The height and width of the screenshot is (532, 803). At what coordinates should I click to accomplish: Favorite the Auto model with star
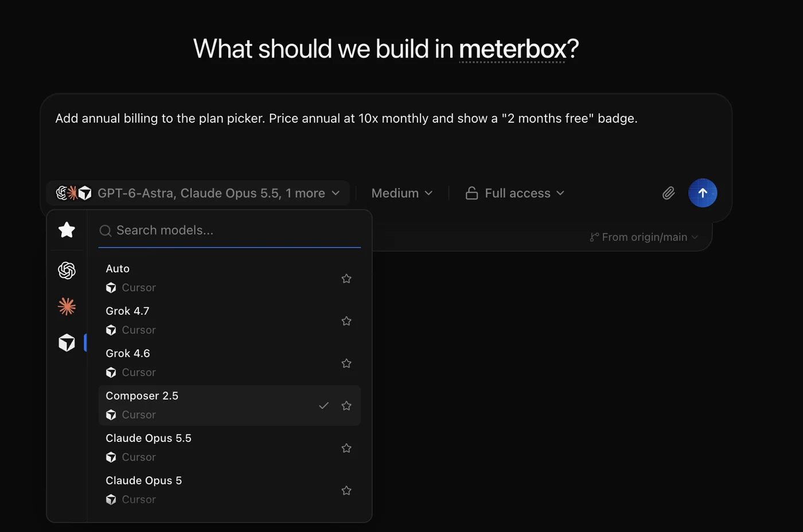tap(346, 279)
